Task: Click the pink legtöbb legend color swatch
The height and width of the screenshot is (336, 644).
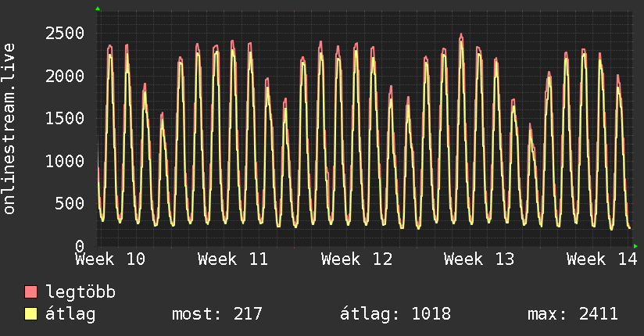Action: [30, 292]
